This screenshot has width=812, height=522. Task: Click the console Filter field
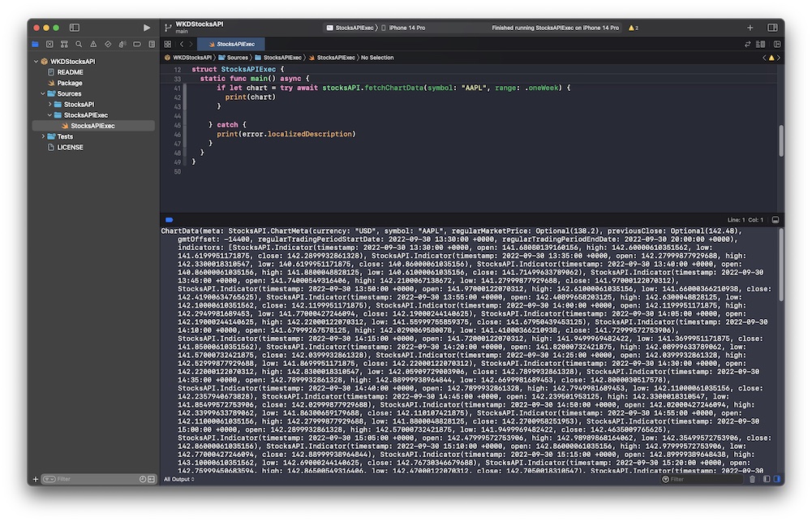pyautogui.click(x=702, y=480)
